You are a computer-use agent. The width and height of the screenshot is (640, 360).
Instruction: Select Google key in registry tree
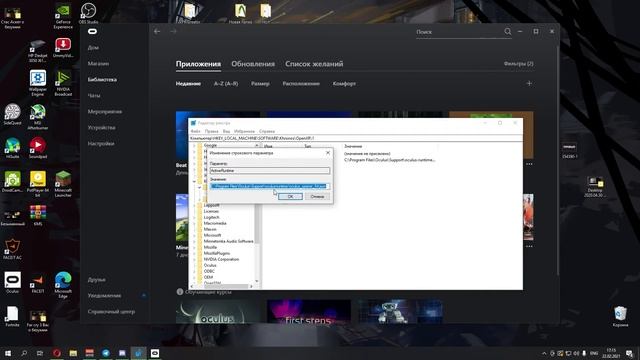(210, 145)
